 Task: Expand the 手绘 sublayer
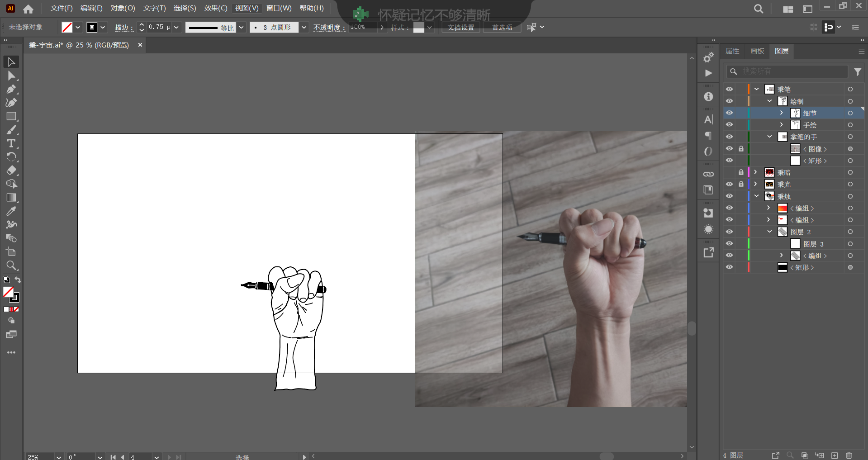pos(781,125)
